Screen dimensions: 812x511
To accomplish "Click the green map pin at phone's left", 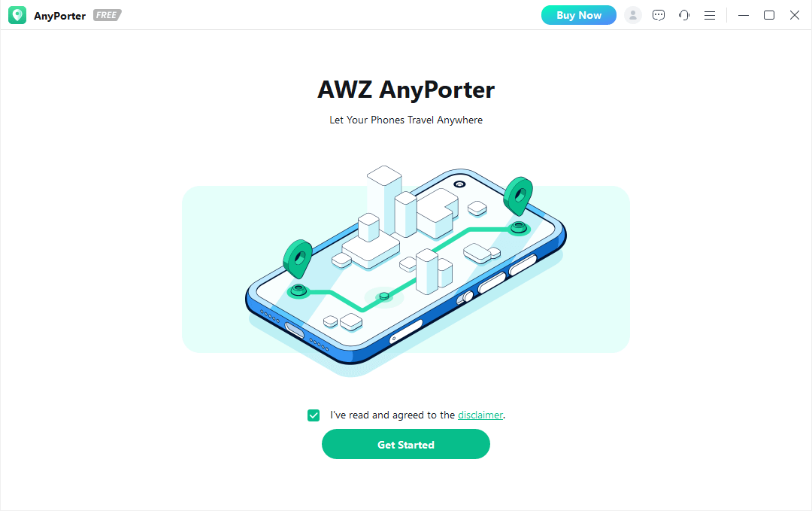I will (298, 258).
